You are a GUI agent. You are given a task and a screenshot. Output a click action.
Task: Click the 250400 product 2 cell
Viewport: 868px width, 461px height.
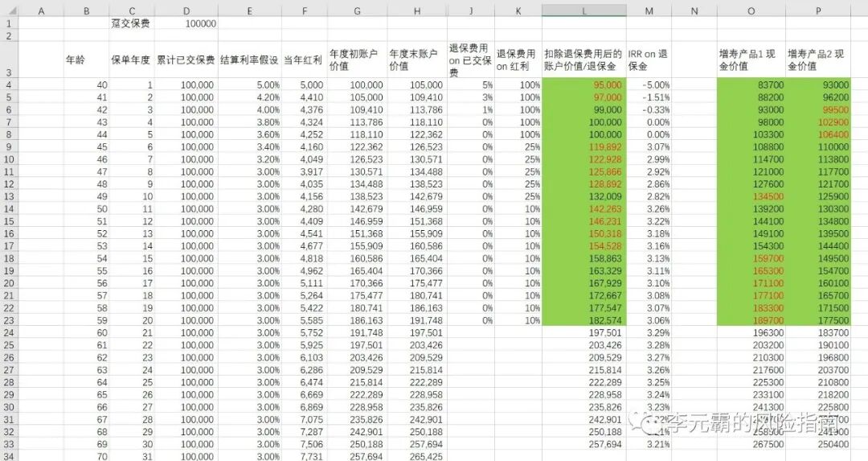click(x=817, y=444)
